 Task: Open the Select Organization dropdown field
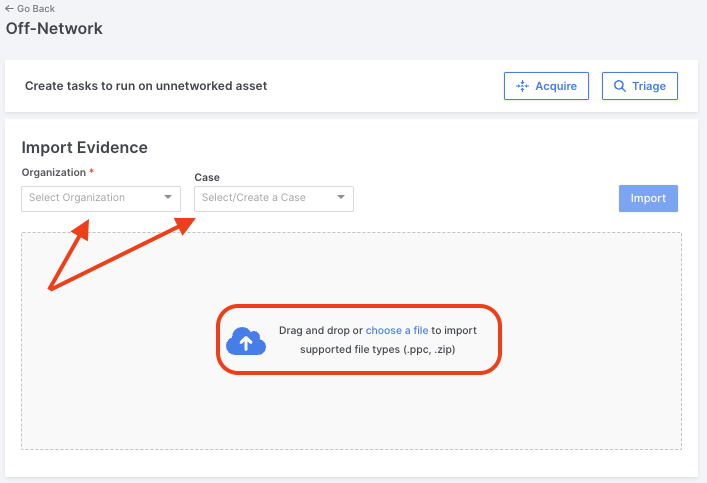(101, 198)
